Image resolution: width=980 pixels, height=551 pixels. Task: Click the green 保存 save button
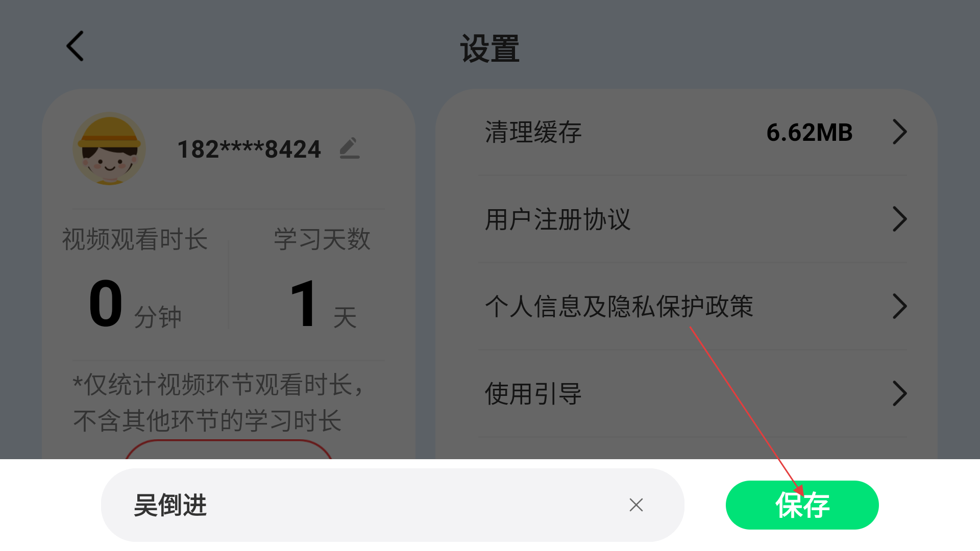[x=802, y=505]
